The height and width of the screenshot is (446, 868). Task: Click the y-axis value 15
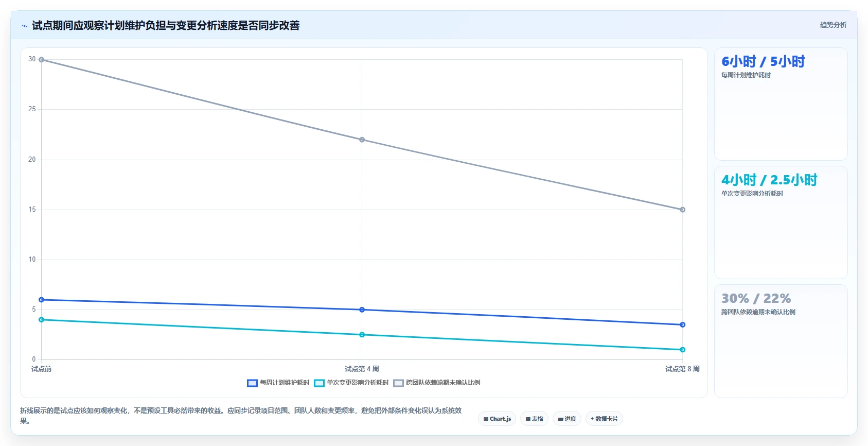(32, 210)
